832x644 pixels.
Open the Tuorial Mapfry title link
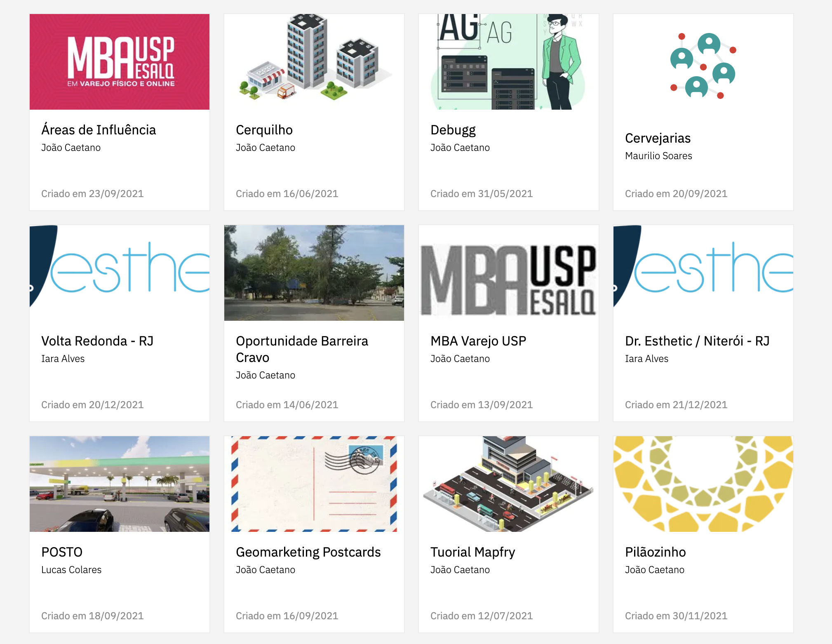472,552
